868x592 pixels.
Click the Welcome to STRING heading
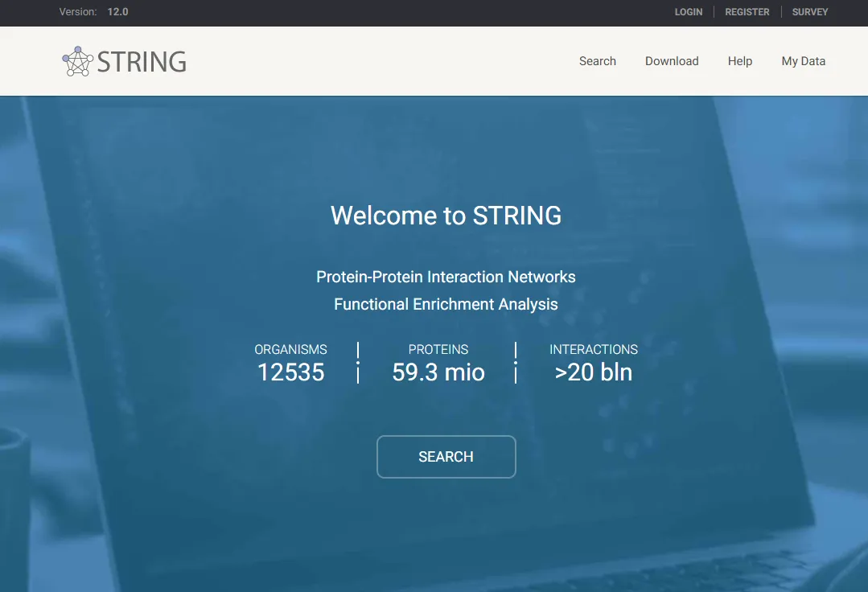click(x=446, y=216)
